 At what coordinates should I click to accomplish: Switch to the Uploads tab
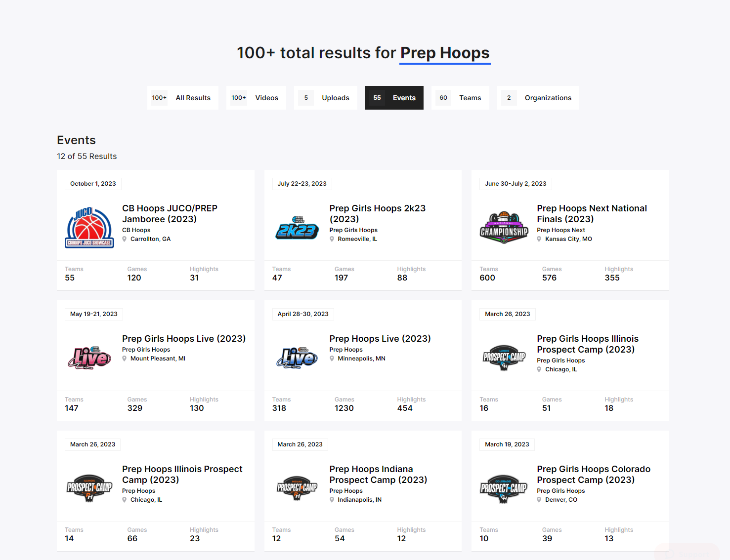326,98
